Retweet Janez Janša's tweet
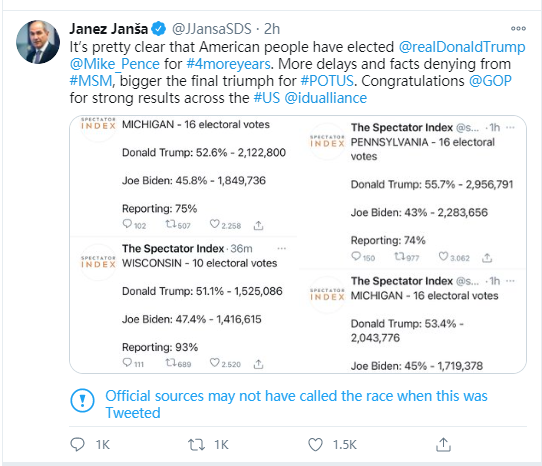The image size is (542, 466). tap(196, 445)
